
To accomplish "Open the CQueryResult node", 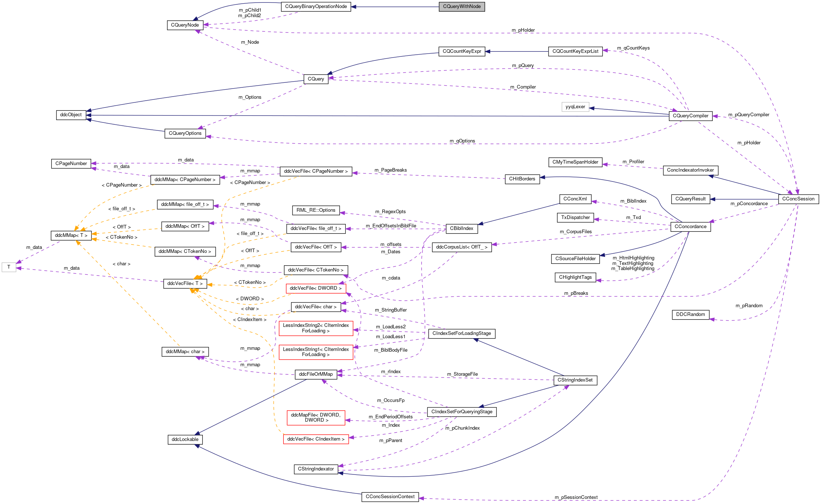I will point(690,199).
